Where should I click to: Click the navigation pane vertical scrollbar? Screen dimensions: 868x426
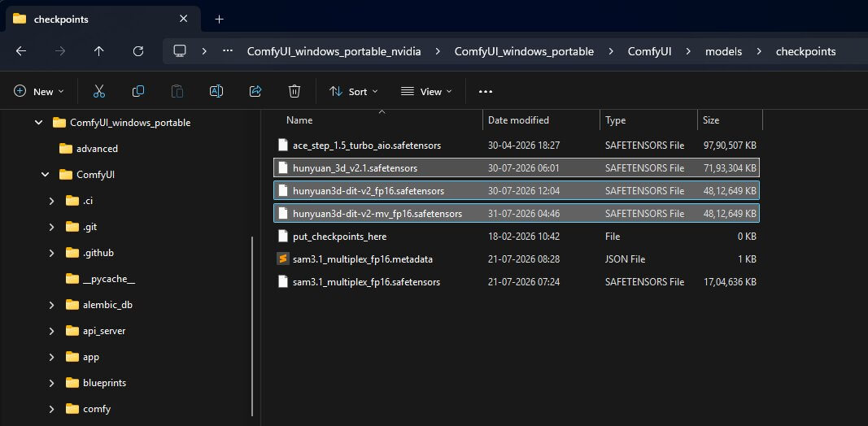point(252,327)
